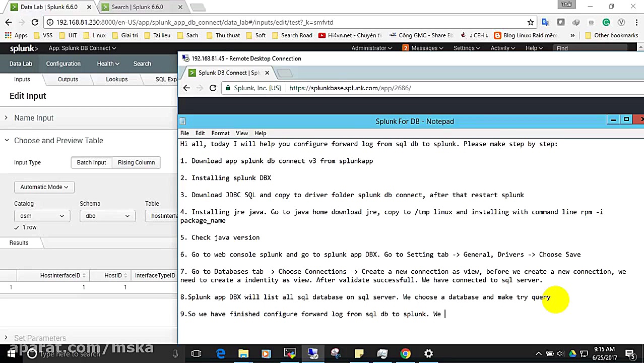Open Notepad Help menu
This screenshot has width=644, height=363.
pyautogui.click(x=260, y=133)
